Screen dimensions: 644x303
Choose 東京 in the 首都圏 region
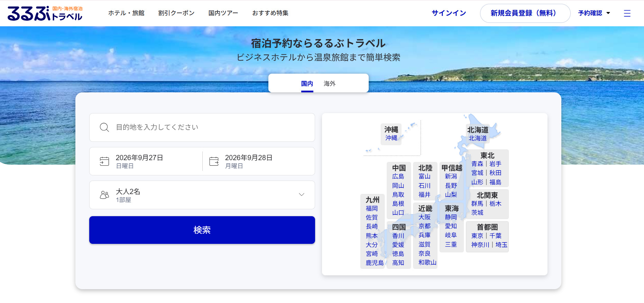(477, 236)
